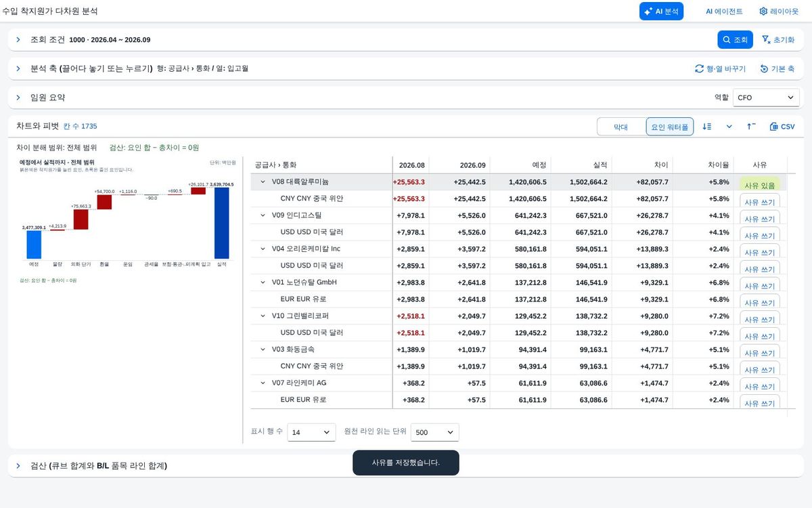Image resolution: width=812 pixels, height=508 pixels.
Task: Click 사유 쓰기 for V01 노던슈탈 GmbH
Action: pyautogui.click(x=759, y=284)
